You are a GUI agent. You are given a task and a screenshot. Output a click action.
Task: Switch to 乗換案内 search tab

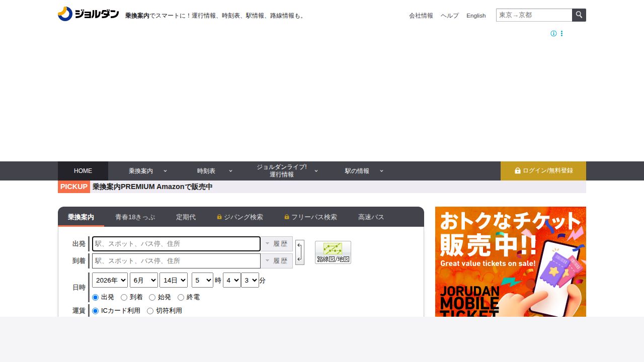[x=81, y=217]
